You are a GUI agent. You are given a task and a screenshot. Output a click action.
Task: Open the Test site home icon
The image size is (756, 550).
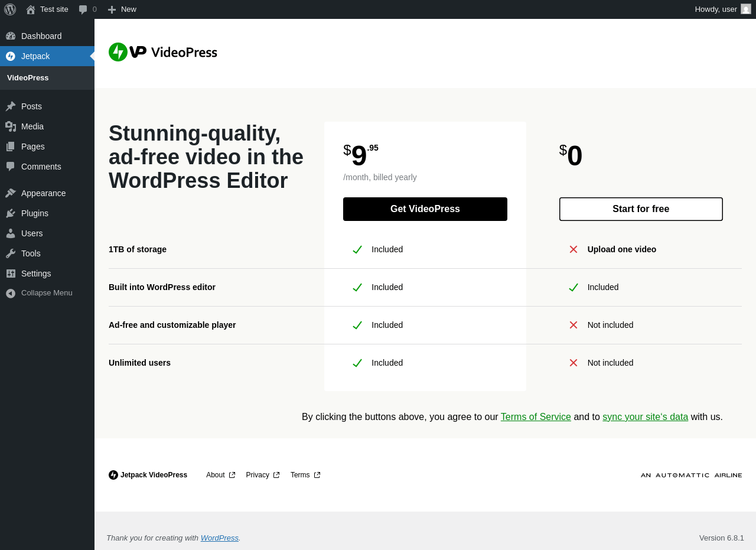[31, 9]
